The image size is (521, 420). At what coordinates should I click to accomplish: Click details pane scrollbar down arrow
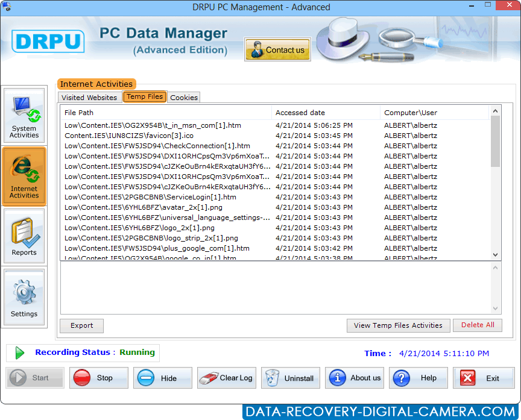pos(495,309)
